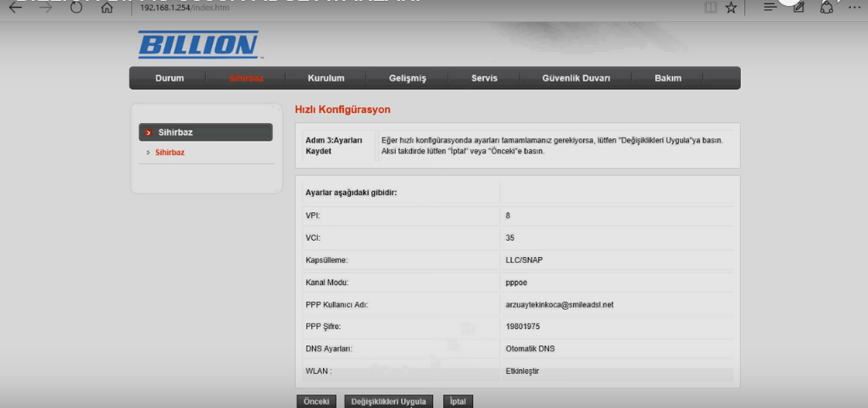The width and height of the screenshot is (868, 408).
Task: Open the Durum menu
Action: 170,78
